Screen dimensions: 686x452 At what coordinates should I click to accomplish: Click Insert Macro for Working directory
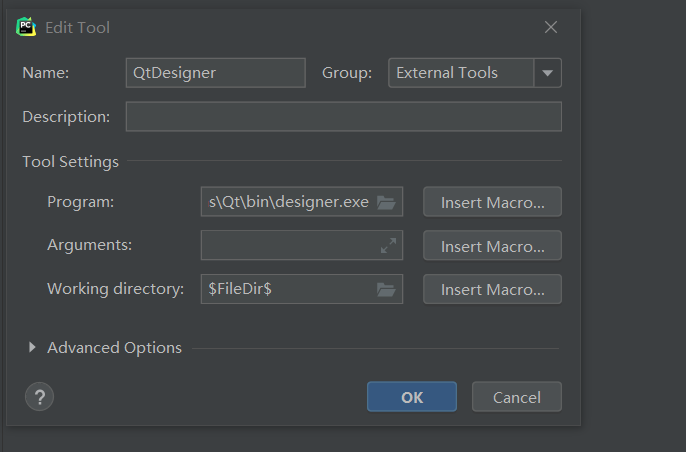point(492,290)
